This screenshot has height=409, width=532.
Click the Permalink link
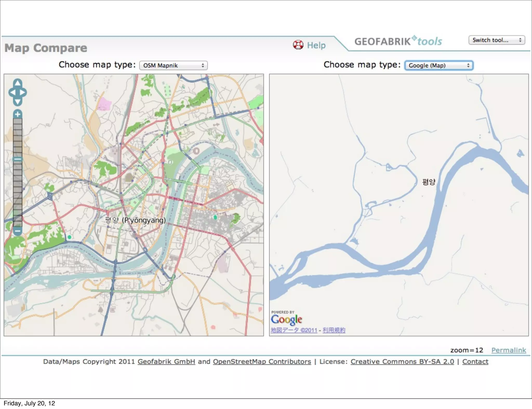point(508,350)
